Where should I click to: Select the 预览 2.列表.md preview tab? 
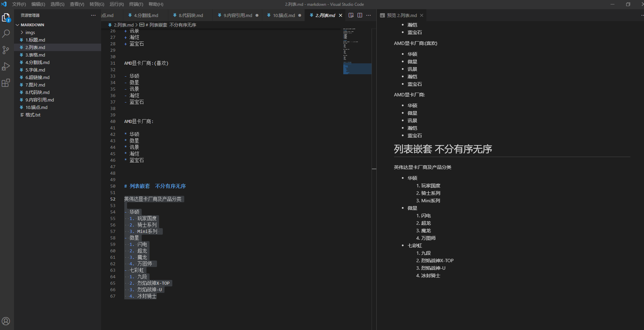pos(402,15)
